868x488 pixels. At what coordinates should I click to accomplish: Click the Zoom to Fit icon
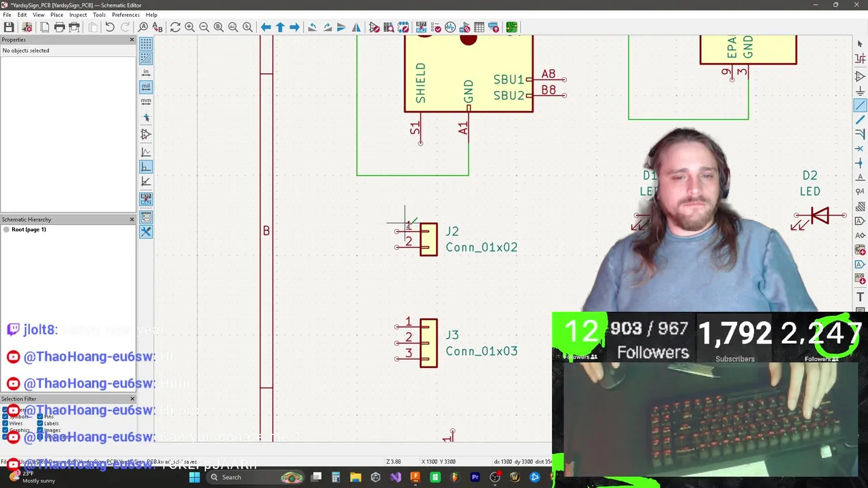pyautogui.click(x=218, y=27)
